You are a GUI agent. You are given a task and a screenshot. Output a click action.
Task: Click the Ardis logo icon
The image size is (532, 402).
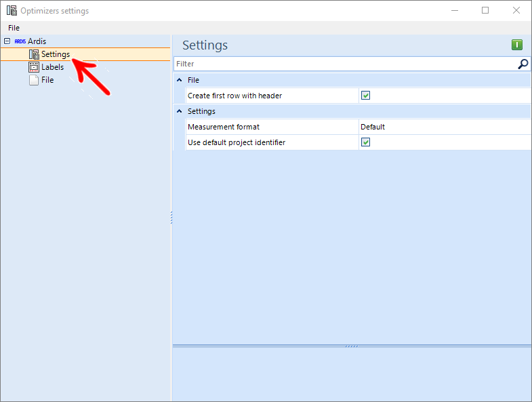coord(20,41)
